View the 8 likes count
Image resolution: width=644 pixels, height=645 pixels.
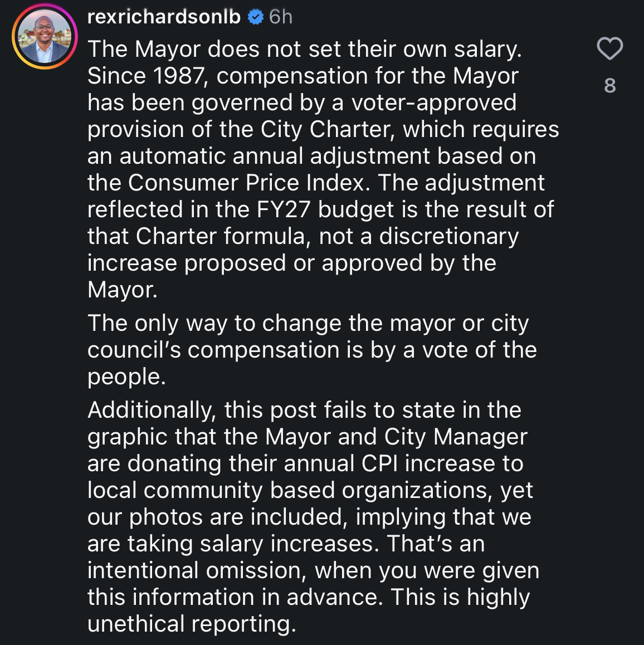(610, 86)
